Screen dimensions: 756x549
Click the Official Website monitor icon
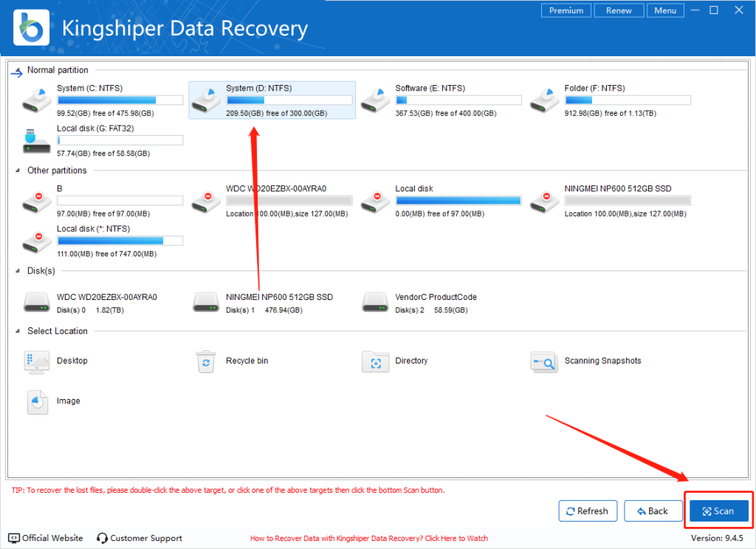coord(14,538)
